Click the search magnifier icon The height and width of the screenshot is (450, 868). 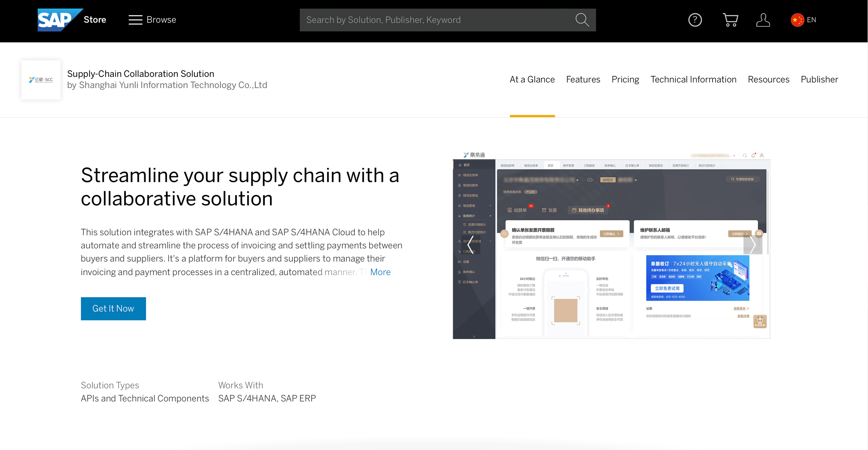pos(582,20)
